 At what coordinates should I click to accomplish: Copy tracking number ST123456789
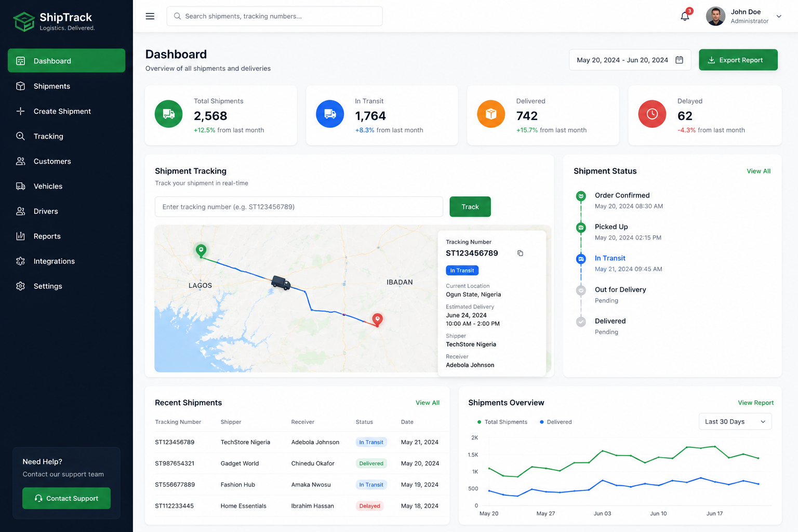coord(520,253)
